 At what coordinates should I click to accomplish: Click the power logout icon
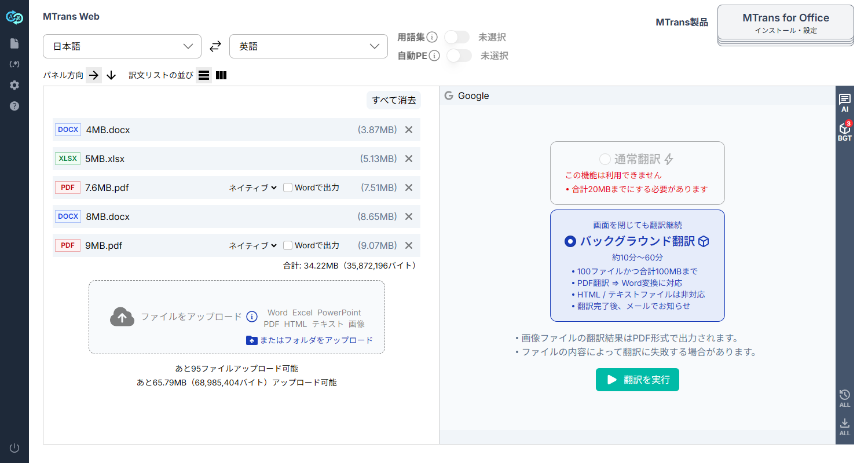click(14, 447)
